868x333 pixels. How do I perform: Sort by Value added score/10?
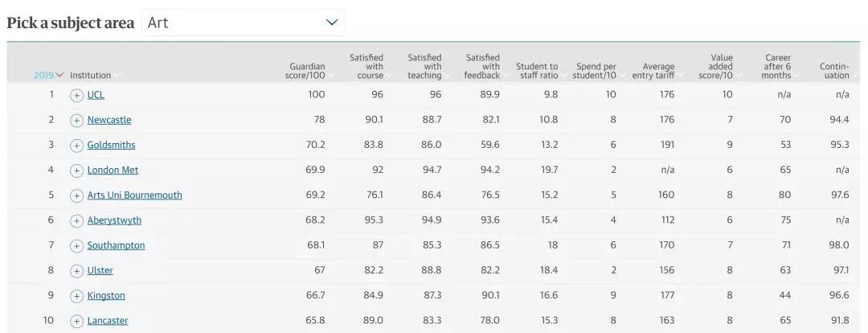(715, 67)
